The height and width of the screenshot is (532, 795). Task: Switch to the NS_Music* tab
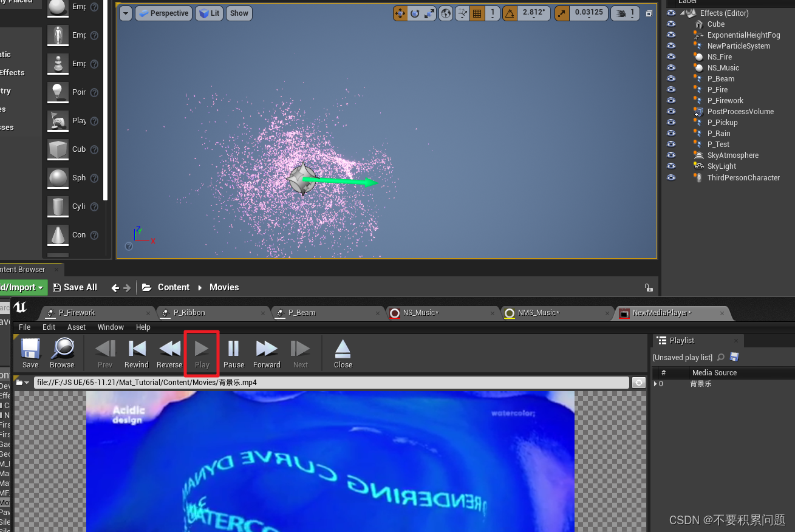coord(421,313)
